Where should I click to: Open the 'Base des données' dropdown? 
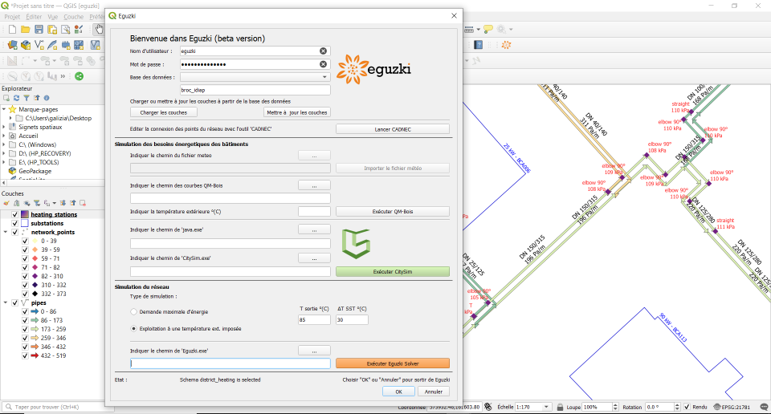coord(324,77)
